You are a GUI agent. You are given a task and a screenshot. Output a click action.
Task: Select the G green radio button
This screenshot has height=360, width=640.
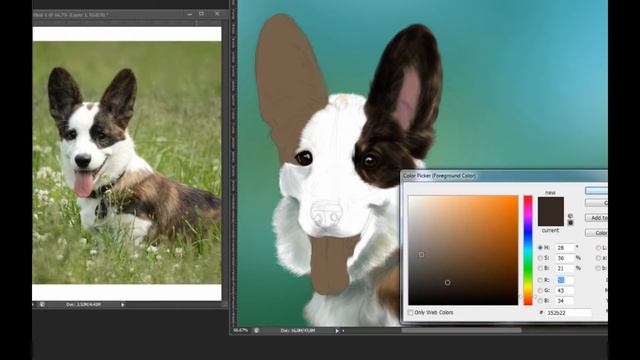540,290
